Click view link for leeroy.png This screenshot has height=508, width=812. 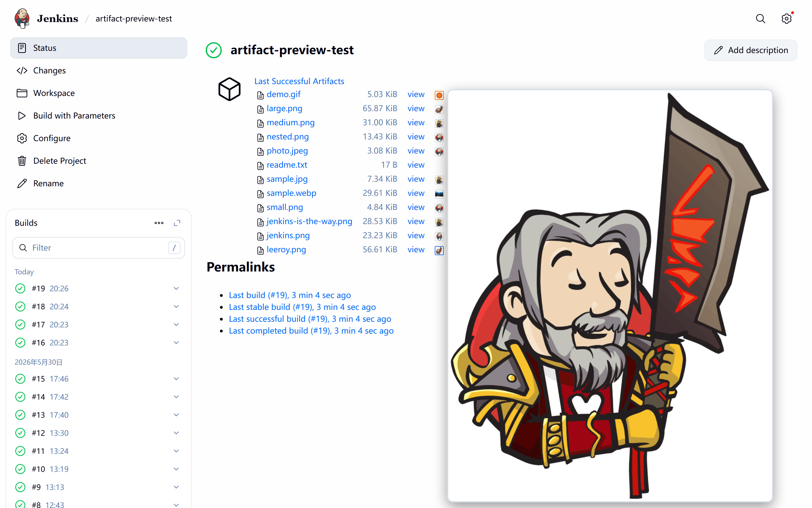coord(416,250)
